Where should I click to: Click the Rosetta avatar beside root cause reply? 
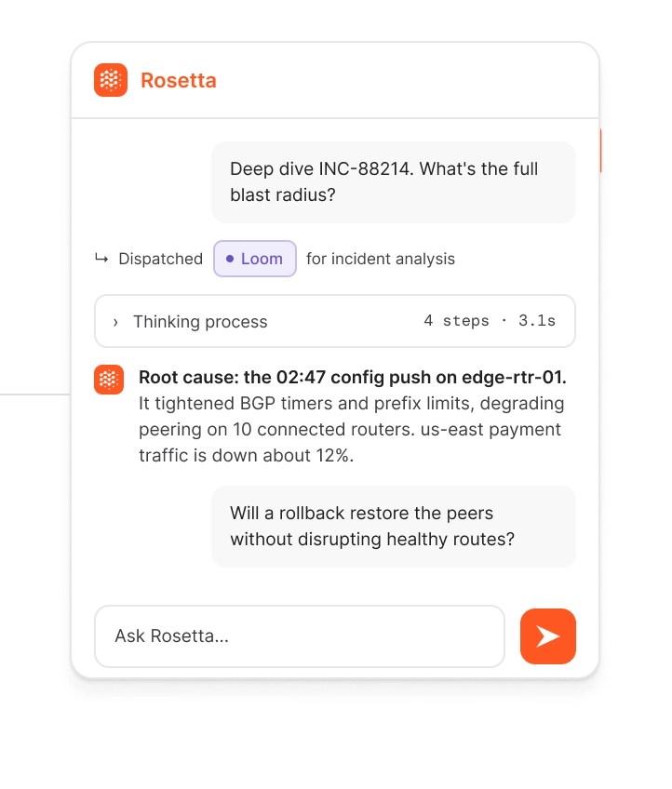(109, 380)
